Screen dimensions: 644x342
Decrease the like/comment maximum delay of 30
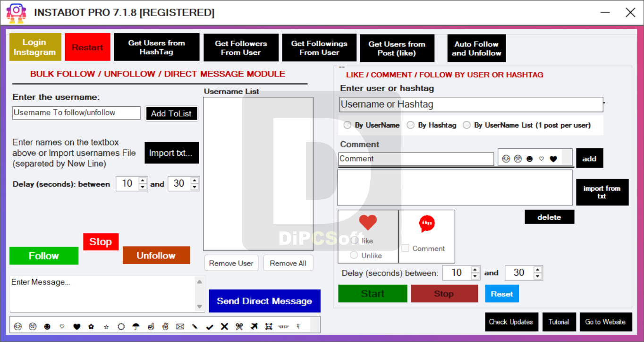538,276
